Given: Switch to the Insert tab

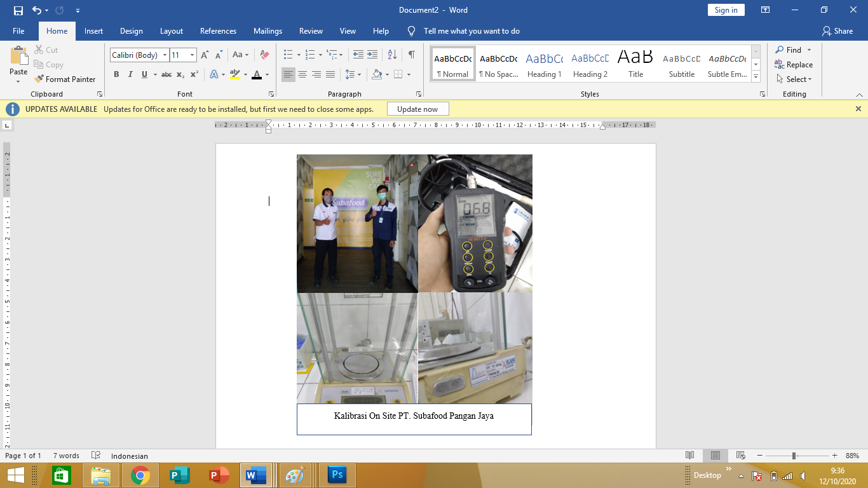Looking at the screenshot, I should [93, 31].
